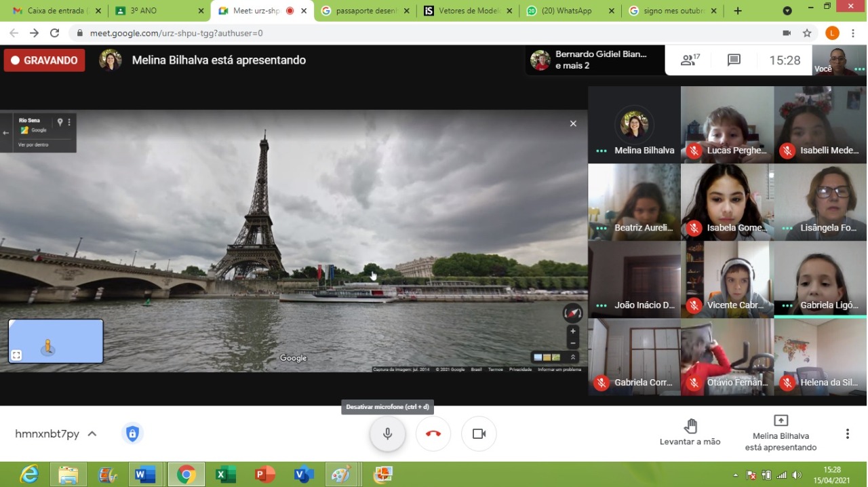Click the Street View minimap thumbnail
868x487 pixels.
pyautogui.click(x=56, y=341)
